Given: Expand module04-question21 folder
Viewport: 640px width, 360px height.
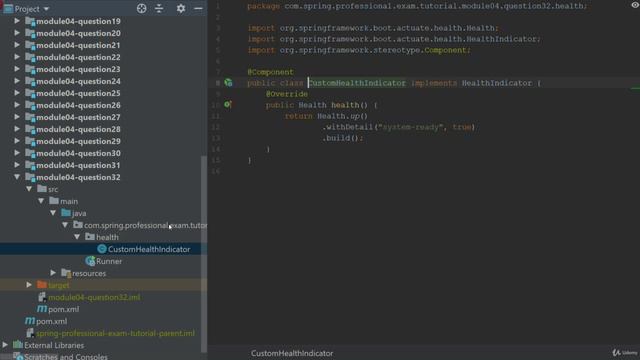Looking at the screenshot, I should click(x=17, y=45).
